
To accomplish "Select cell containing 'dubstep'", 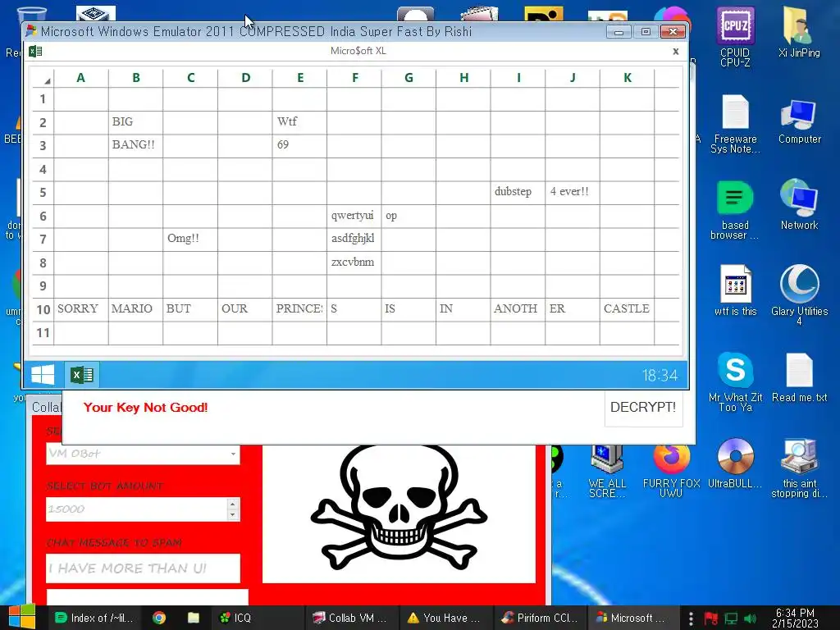I will (518, 193).
